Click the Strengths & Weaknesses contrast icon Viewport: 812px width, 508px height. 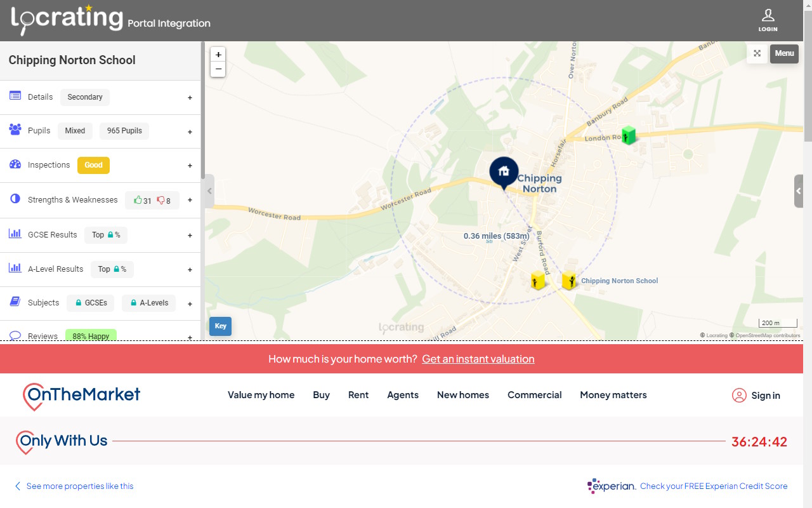coord(14,198)
